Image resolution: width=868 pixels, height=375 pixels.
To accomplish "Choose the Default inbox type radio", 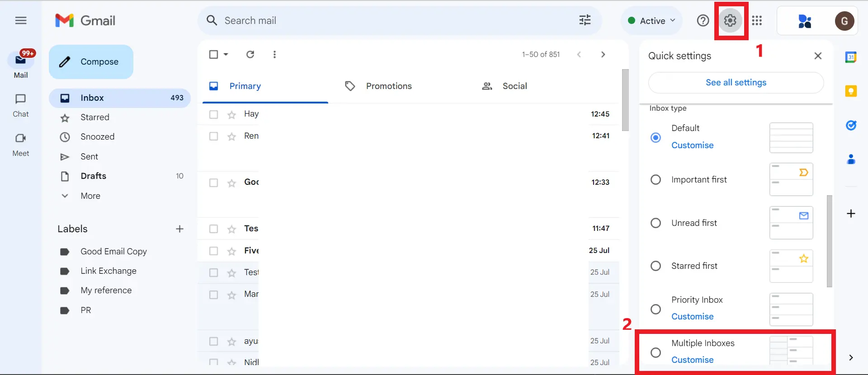I will (x=656, y=137).
